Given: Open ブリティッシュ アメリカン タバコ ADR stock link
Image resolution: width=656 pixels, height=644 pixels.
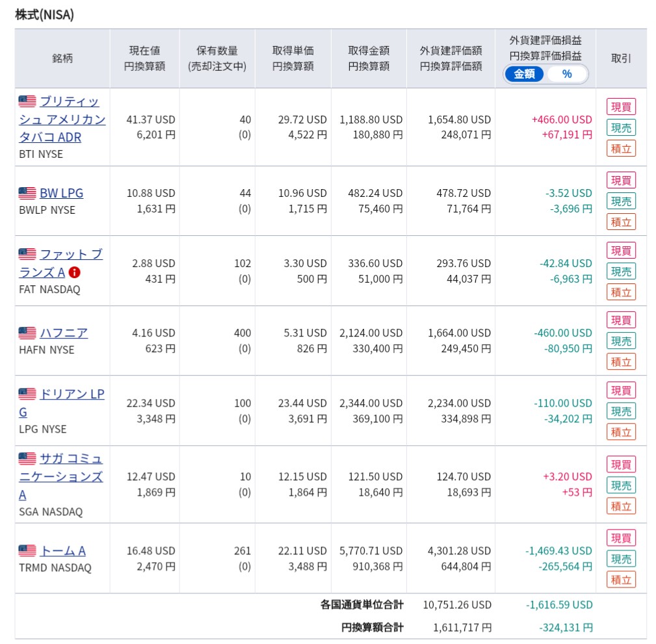Looking at the screenshot, I should pos(62,119).
